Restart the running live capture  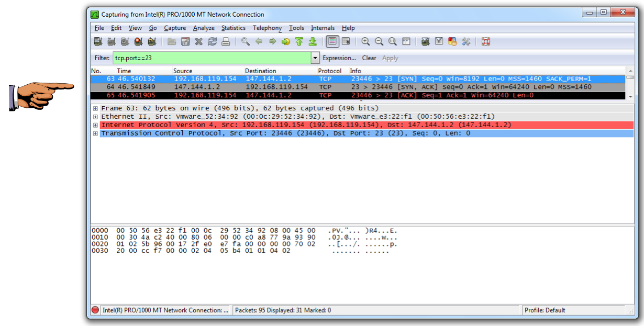coord(152,42)
